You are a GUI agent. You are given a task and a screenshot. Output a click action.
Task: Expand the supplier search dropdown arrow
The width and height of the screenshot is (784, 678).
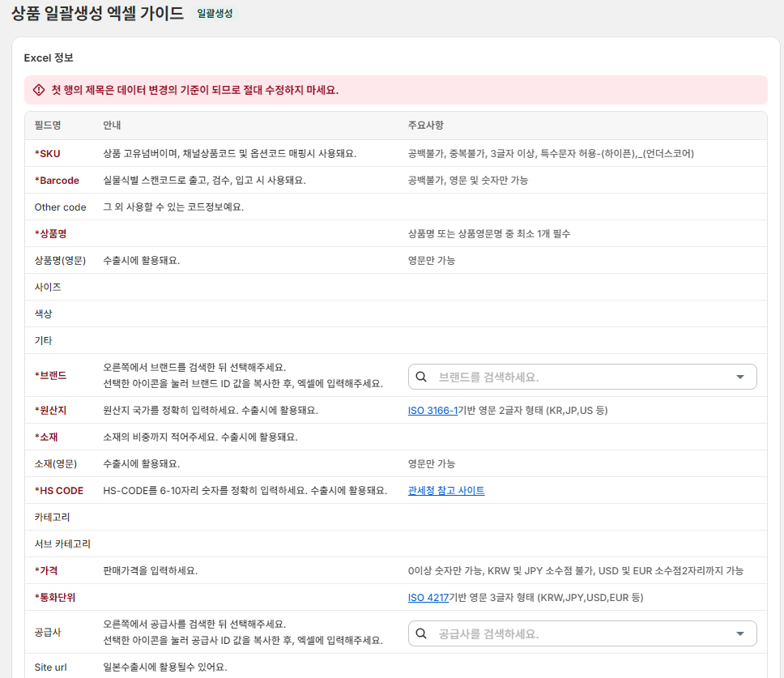[x=740, y=634]
